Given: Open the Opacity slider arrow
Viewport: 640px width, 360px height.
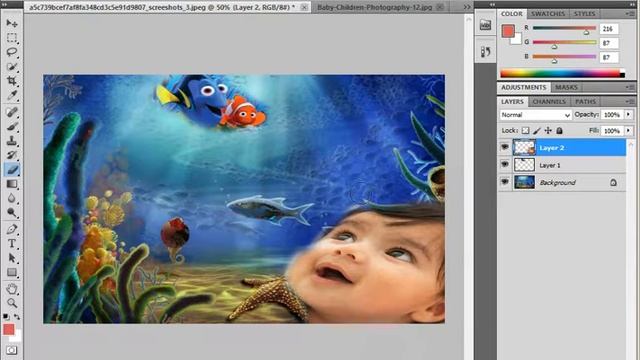Looking at the screenshot, I should pyautogui.click(x=628, y=115).
